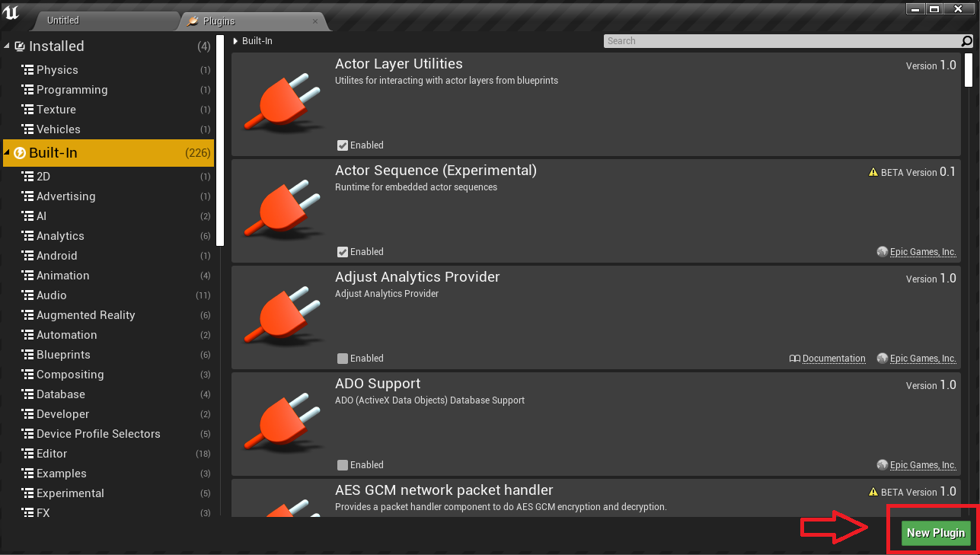Viewport: 980px width, 555px height.
Task: Select the Augmented Reality category
Action: click(109, 315)
